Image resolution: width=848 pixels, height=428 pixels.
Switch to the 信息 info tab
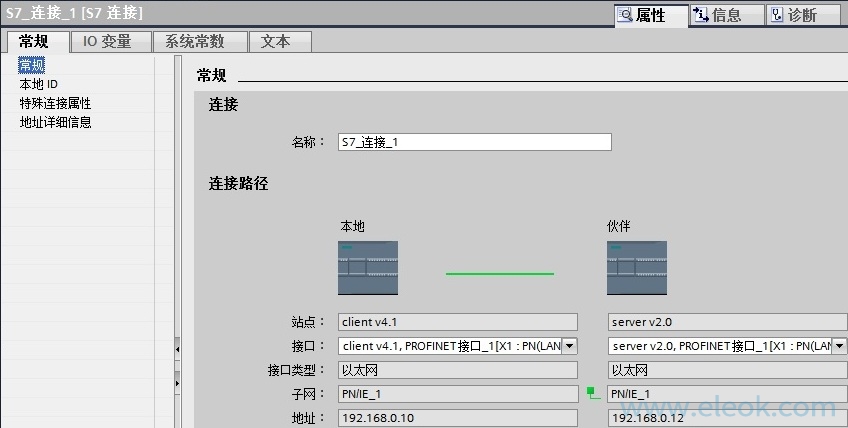[726, 15]
